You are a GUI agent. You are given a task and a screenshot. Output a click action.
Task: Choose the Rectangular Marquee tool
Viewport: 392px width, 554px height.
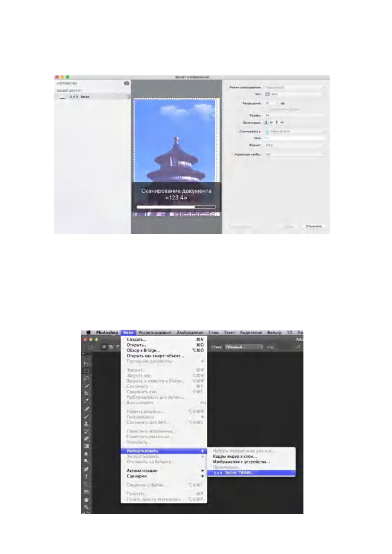coord(87,371)
